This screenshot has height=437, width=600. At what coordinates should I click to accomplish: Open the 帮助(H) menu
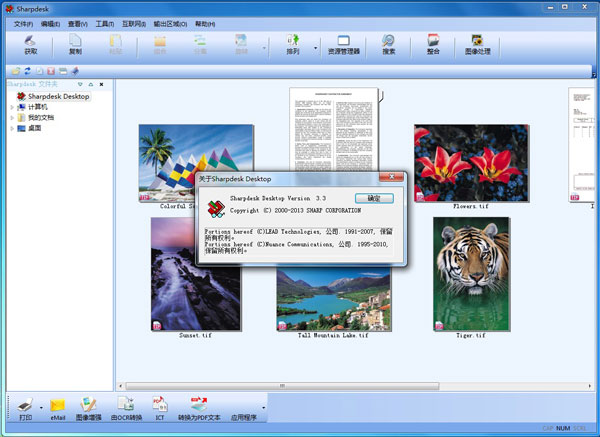tap(205, 24)
